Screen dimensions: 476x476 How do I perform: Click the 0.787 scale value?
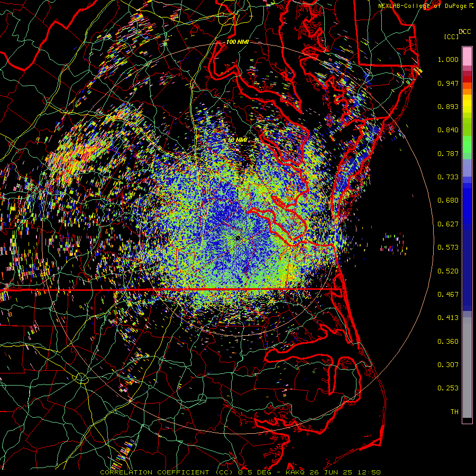pyautogui.click(x=448, y=153)
